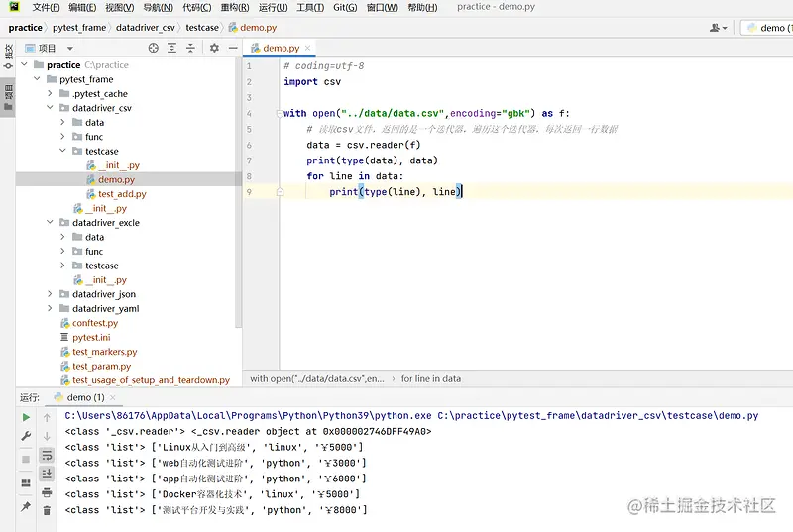Toggle soft-wrap in run console

[x=47, y=455]
